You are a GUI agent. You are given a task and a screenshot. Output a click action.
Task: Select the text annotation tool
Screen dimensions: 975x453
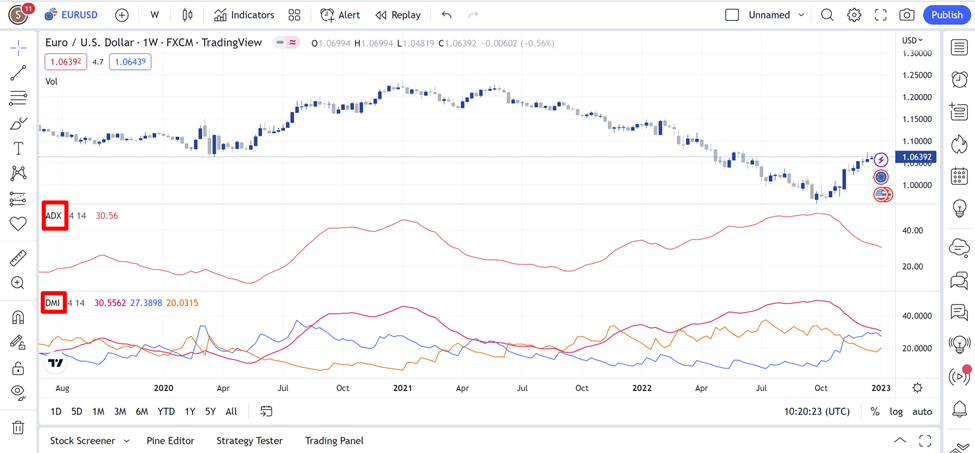pyautogui.click(x=18, y=148)
